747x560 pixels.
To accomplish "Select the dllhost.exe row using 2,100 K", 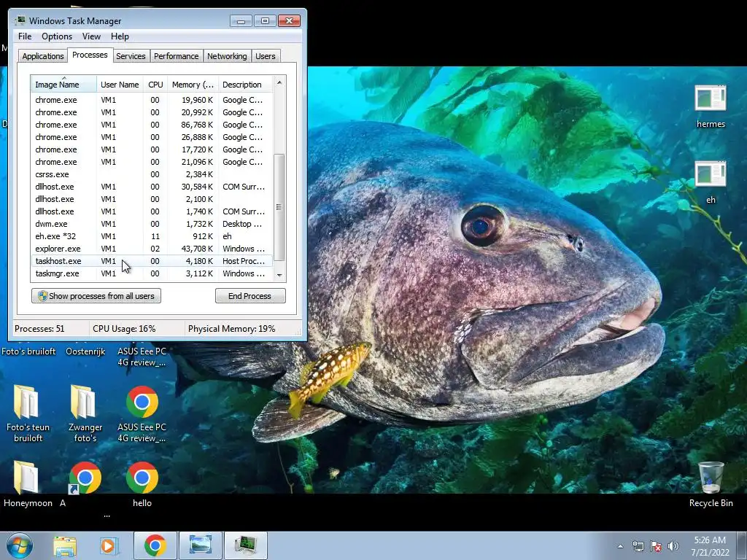I will [152, 199].
